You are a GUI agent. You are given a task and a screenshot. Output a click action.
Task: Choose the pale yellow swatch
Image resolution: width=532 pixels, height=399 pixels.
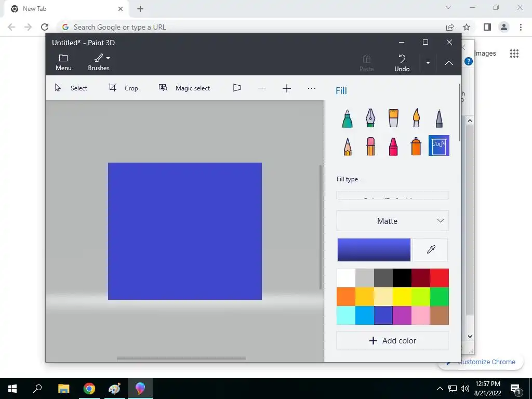383,297
